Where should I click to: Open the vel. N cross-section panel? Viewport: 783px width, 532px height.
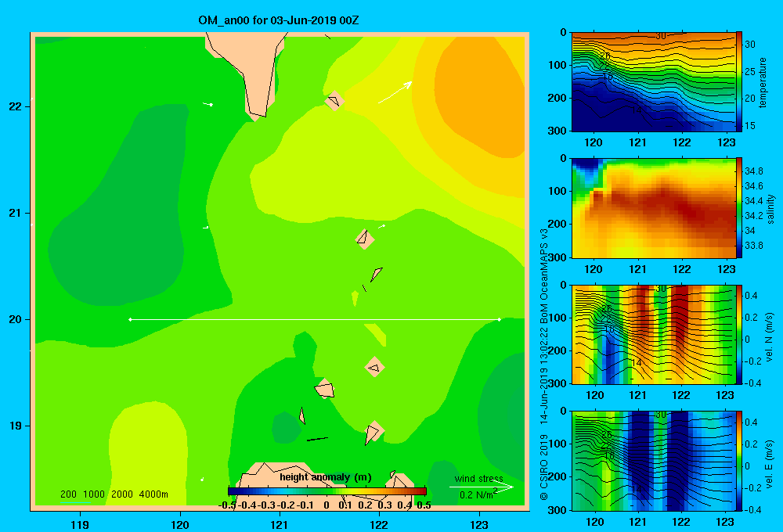pos(653,334)
